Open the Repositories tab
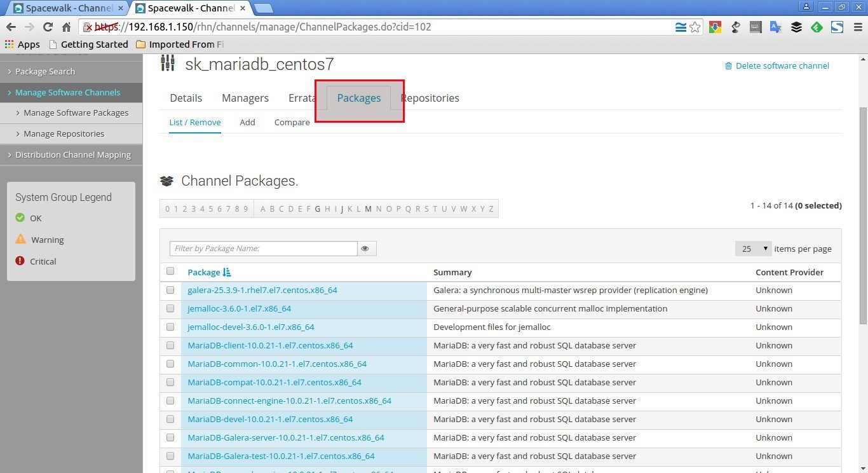This screenshot has width=868, height=473. coord(430,98)
